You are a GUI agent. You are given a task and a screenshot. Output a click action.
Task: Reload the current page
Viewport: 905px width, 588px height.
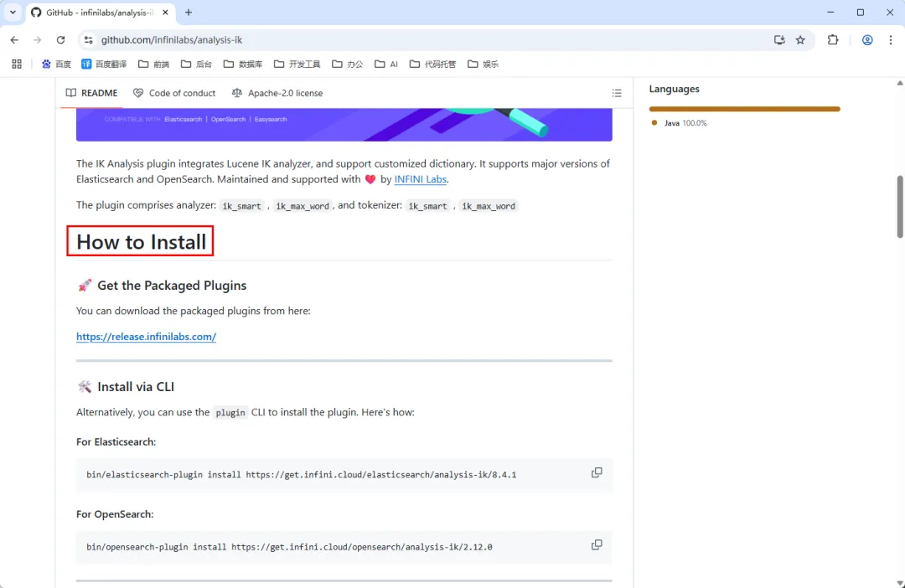[60, 40]
